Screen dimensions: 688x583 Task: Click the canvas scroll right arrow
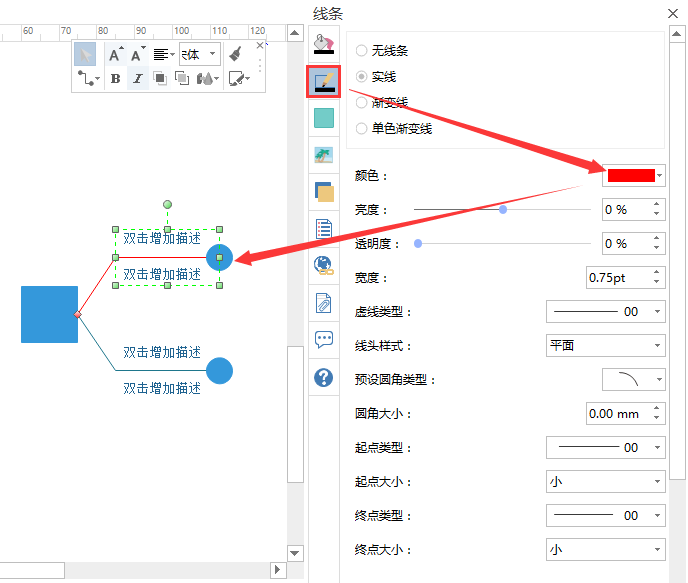278,570
